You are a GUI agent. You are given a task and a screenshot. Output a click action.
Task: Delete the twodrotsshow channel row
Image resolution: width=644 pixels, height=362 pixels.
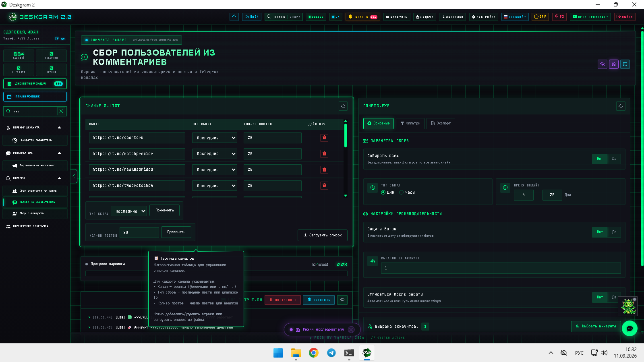(324, 186)
